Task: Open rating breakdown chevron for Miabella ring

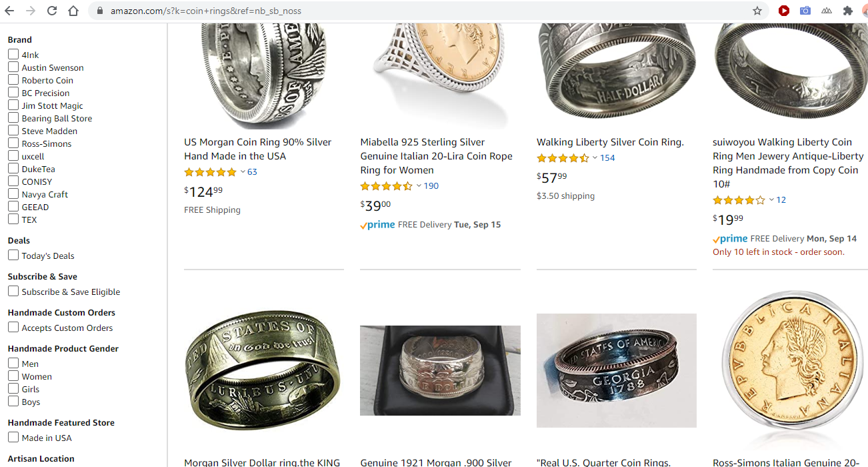Action: click(x=419, y=186)
